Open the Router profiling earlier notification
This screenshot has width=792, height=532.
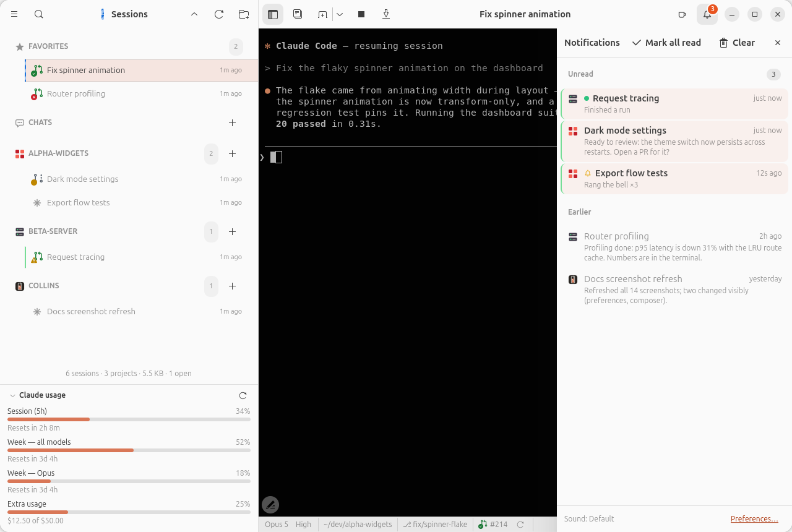[x=674, y=246]
